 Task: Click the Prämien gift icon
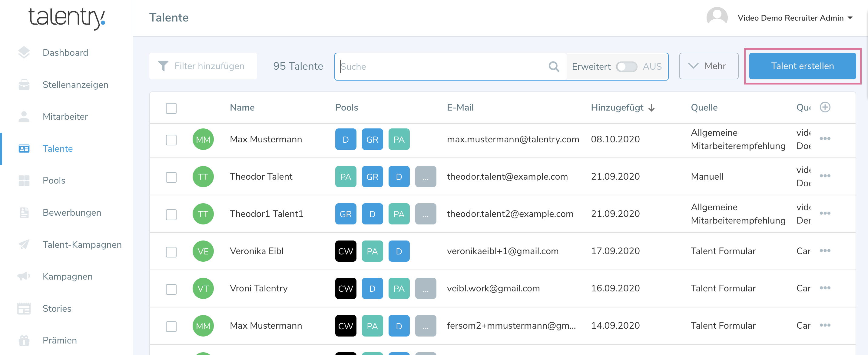click(x=24, y=340)
